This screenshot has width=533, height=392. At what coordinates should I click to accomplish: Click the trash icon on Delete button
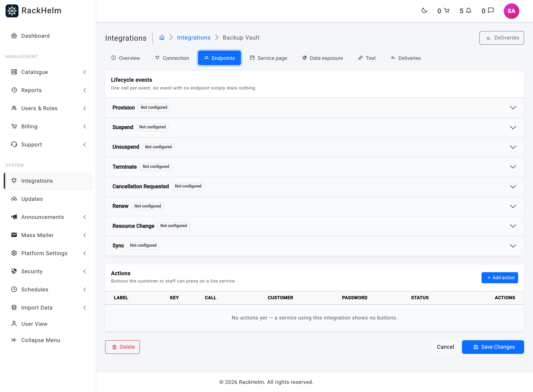115,347
